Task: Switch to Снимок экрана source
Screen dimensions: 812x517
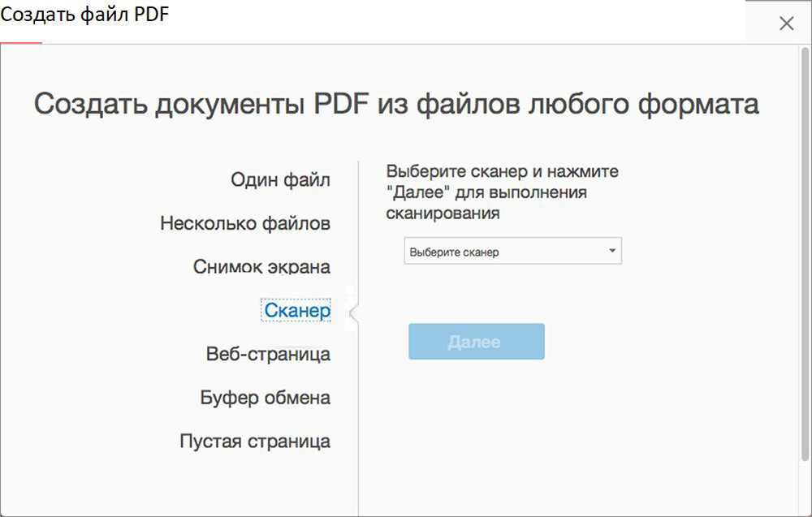Action: pos(261,267)
